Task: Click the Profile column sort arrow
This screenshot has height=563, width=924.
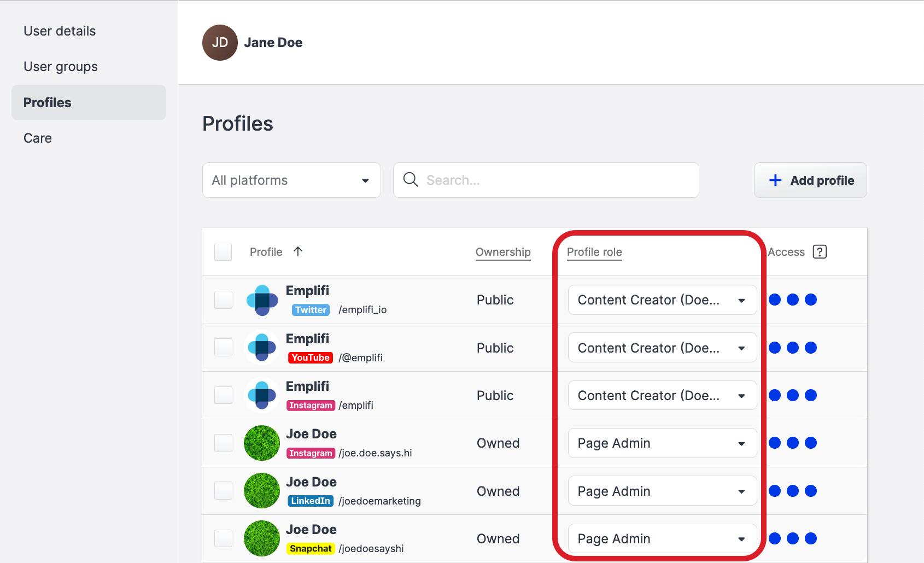Action: point(298,251)
